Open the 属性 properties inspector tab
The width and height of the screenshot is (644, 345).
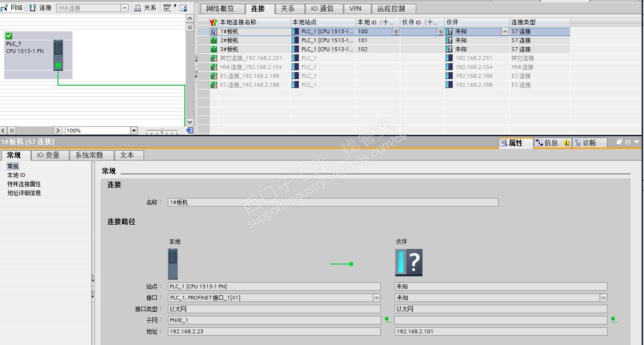(516, 143)
